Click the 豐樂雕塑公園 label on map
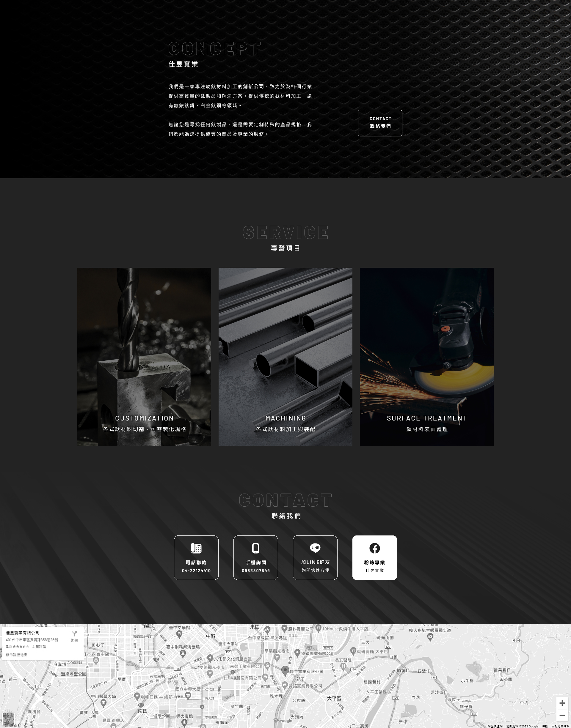Image resolution: width=571 pixels, height=728 pixels. point(73,674)
